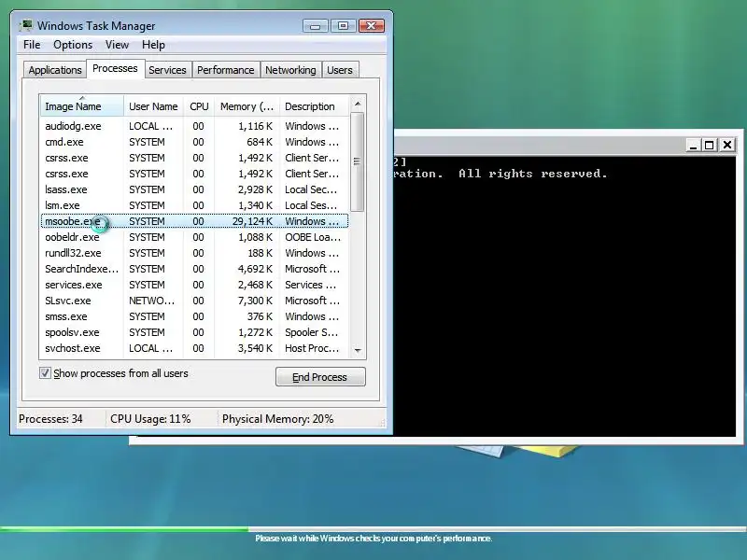This screenshot has height=560, width=747.
Task: Sort by User Name column header
Action: [153, 106]
